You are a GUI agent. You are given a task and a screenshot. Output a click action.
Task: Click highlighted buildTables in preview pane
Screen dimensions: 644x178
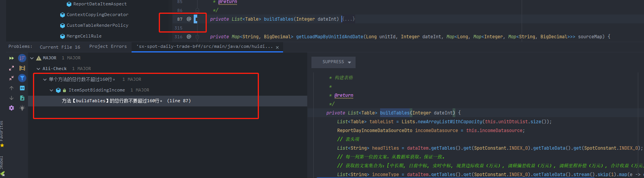coord(395,113)
